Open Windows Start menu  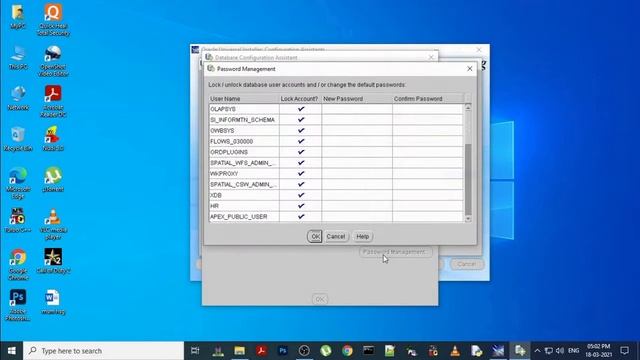(11, 351)
